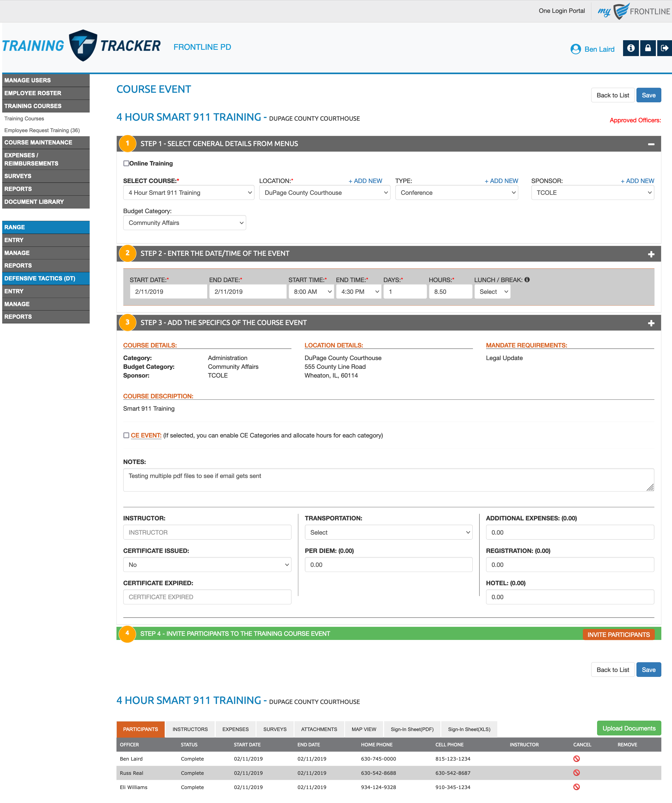The height and width of the screenshot is (803, 672).
Task: Cancel Ben Laird's enrollment icon
Action: pos(577,759)
